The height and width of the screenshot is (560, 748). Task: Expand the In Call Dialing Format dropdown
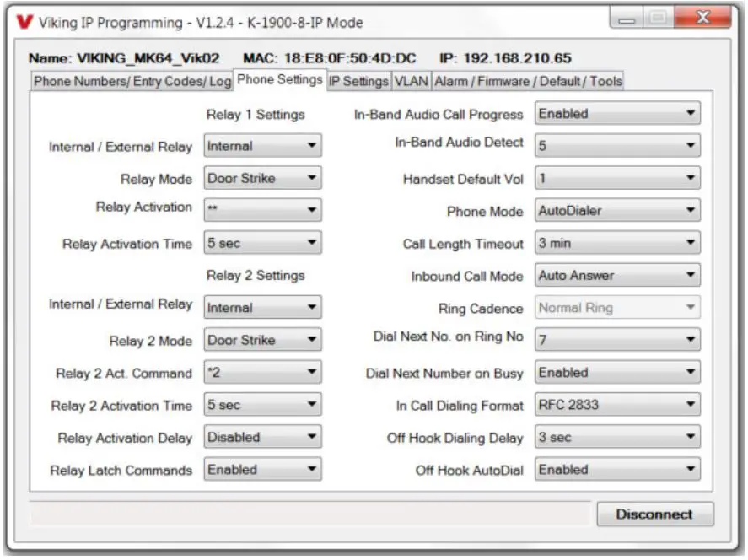617,404
